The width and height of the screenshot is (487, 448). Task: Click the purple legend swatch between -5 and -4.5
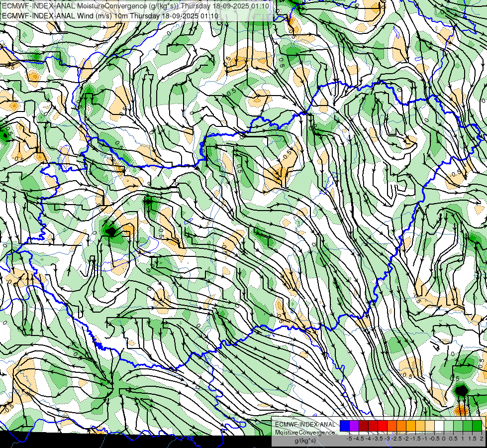click(354, 426)
